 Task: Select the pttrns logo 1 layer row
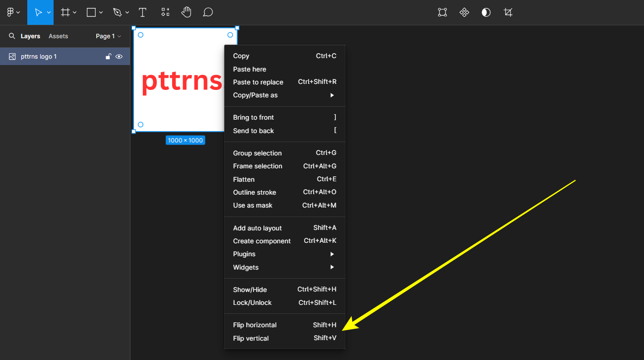(65, 57)
